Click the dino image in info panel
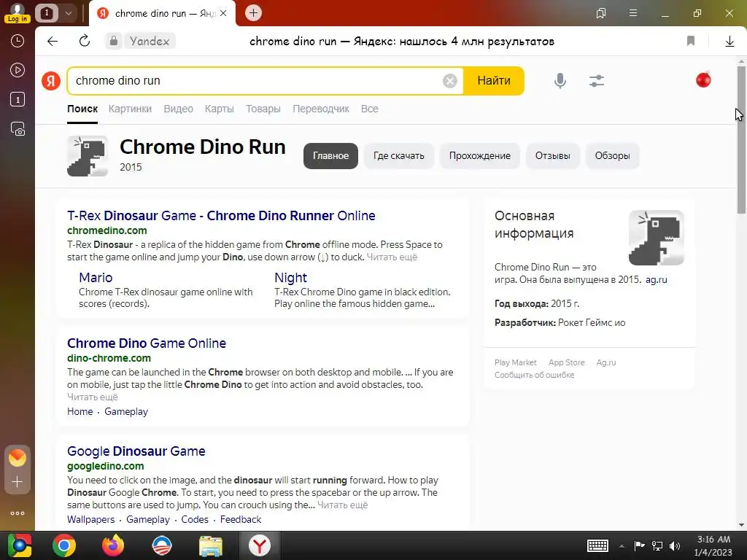This screenshot has width=747, height=560. tap(656, 238)
